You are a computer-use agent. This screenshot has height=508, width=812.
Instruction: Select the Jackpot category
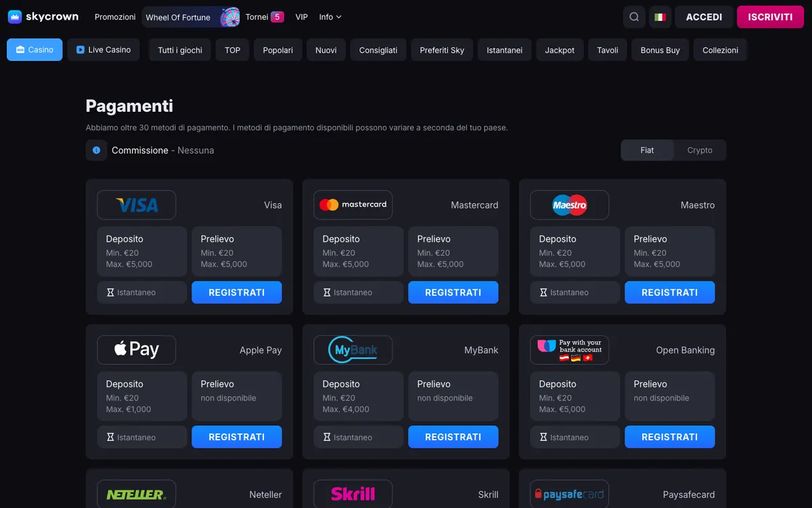coord(560,50)
